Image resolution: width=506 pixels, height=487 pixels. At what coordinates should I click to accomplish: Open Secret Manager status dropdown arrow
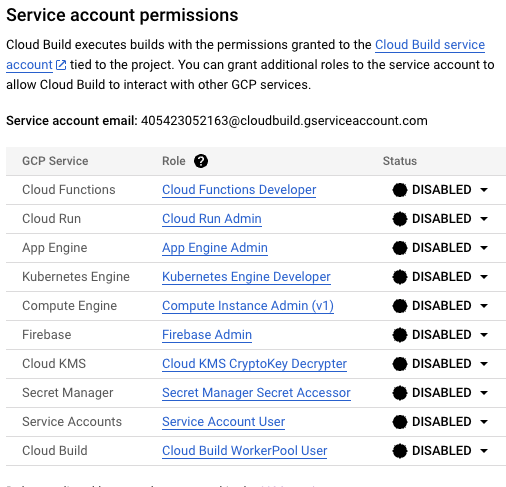point(484,393)
